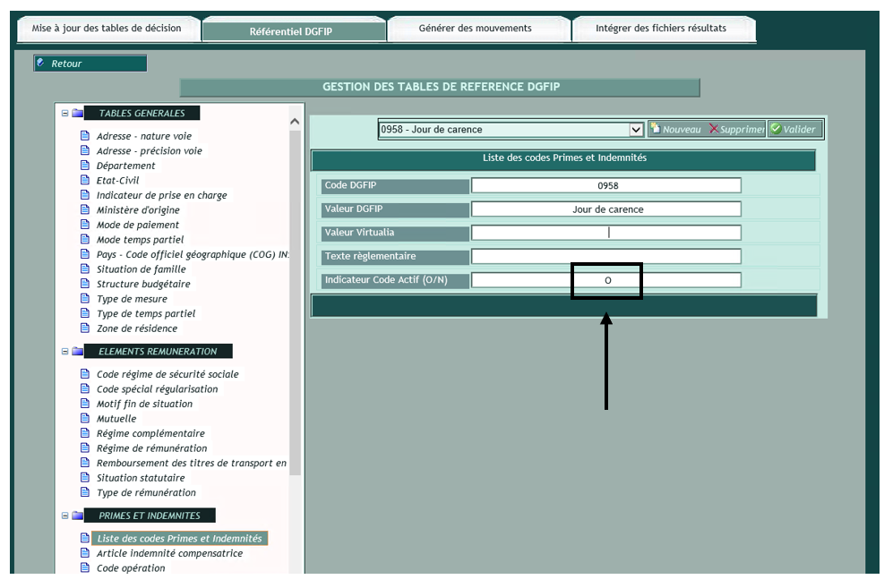The height and width of the screenshot is (588, 884).
Task: Open the Etat-Civil reference table
Action: 117,181
